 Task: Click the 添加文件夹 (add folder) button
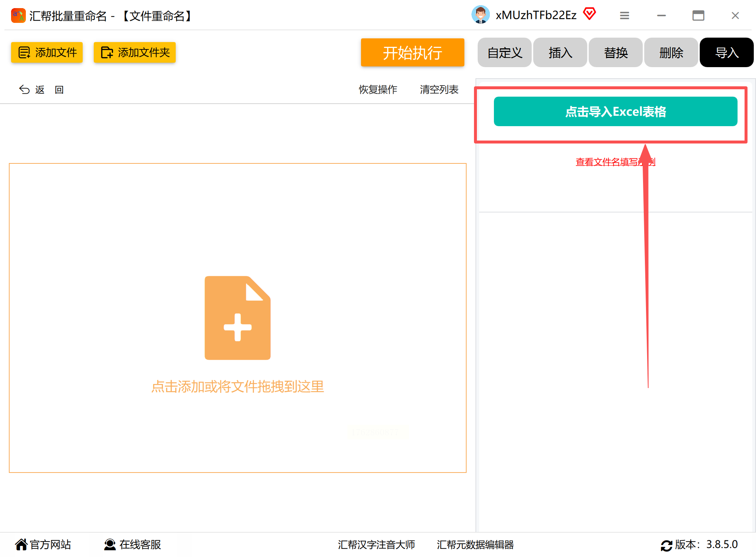tap(135, 52)
